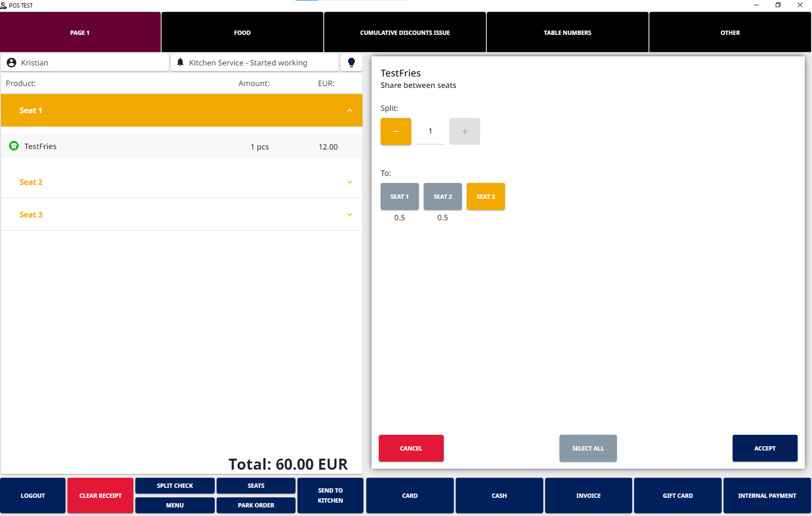Image resolution: width=812 pixels, height=516 pixels.
Task: Toggle Seat 2 in share targets
Action: [x=442, y=196]
